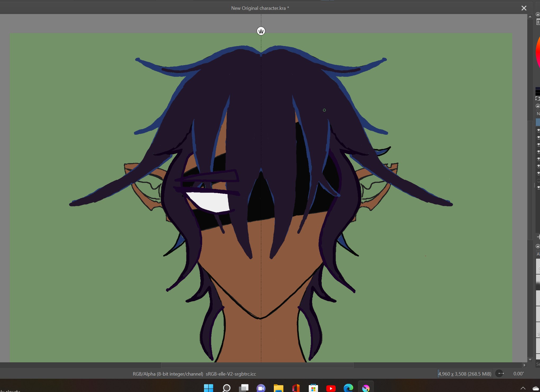Click the canvas rotation dial in the status bar
This screenshot has width=540, height=392.
pos(500,373)
